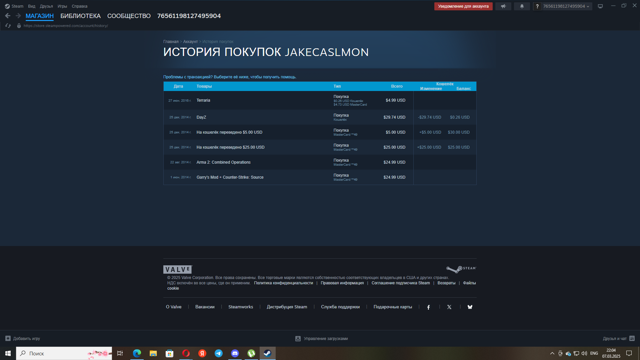Open the Вид menu
Screen dimensions: 640x360
pos(31,7)
